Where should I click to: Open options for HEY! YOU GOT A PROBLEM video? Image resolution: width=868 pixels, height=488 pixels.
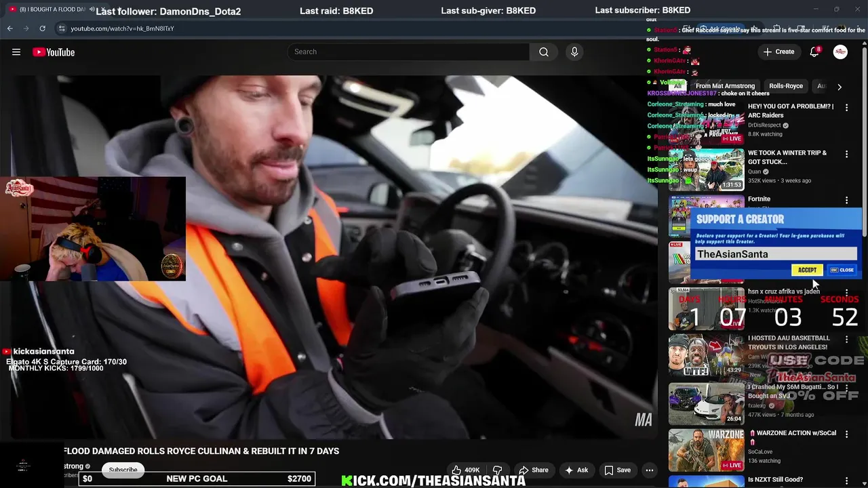(x=846, y=107)
